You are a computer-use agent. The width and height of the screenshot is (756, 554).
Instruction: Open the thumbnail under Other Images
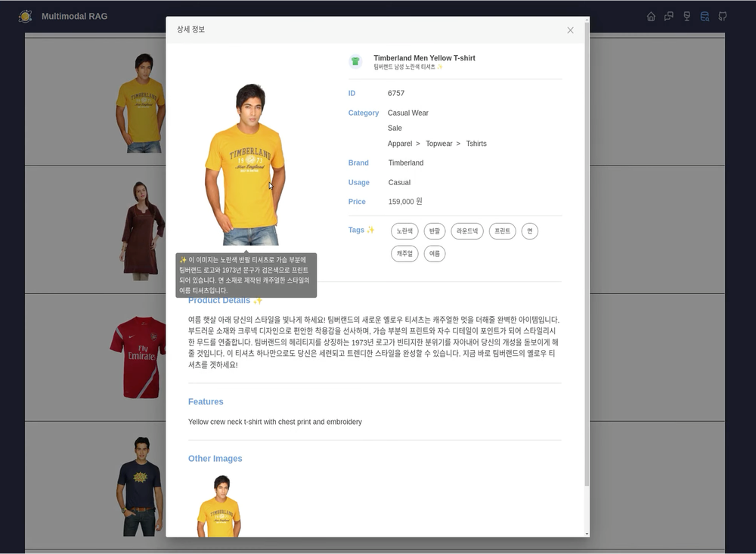pos(219,506)
